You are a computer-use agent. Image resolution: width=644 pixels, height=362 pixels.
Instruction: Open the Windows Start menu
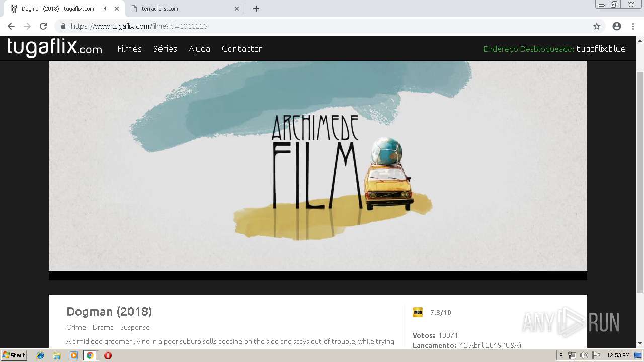[x=14, y=355]
